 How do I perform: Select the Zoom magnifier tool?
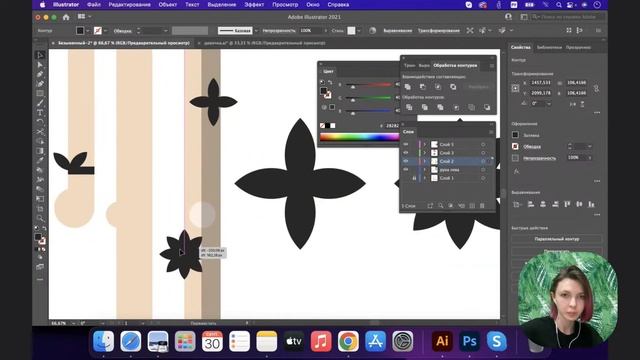40,218
